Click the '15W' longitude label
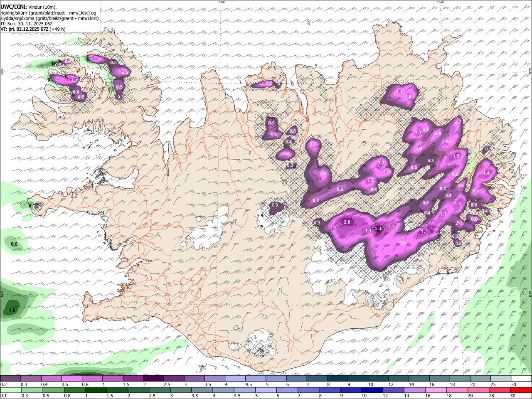532x399 pixels. (x=440, y=2)
